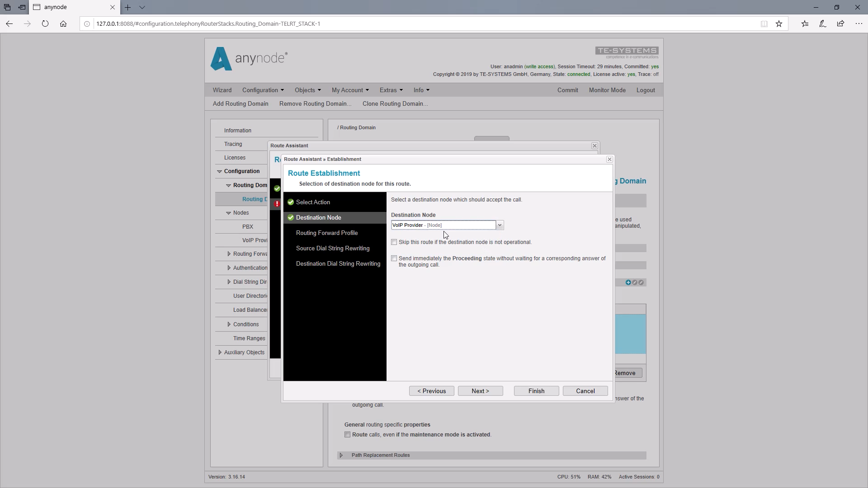Open the reading view icon
This screenshot has width=868, height=488.
[x=764, y=24]
